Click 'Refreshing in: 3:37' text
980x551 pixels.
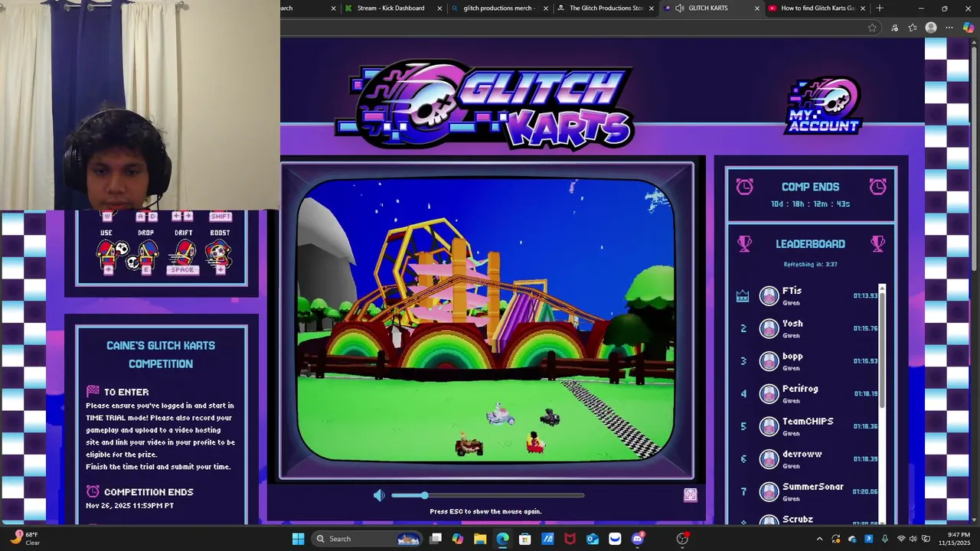point(810,264)
